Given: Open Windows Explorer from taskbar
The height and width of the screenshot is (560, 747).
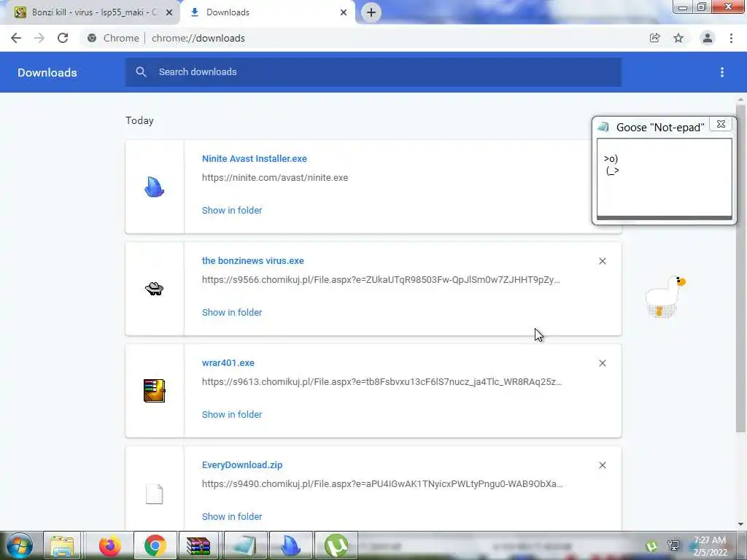Looking at the screenshot, I should [x=63, y=545].
